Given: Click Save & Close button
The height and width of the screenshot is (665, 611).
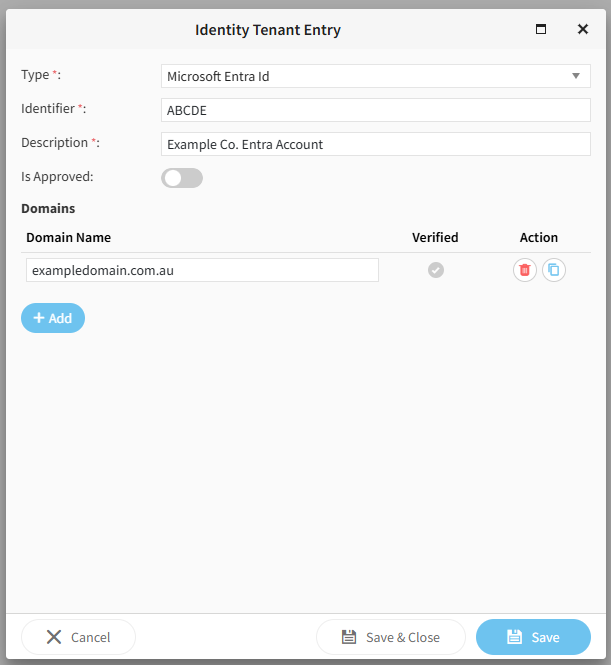Looking at the screenshot, I should [391, 637].
